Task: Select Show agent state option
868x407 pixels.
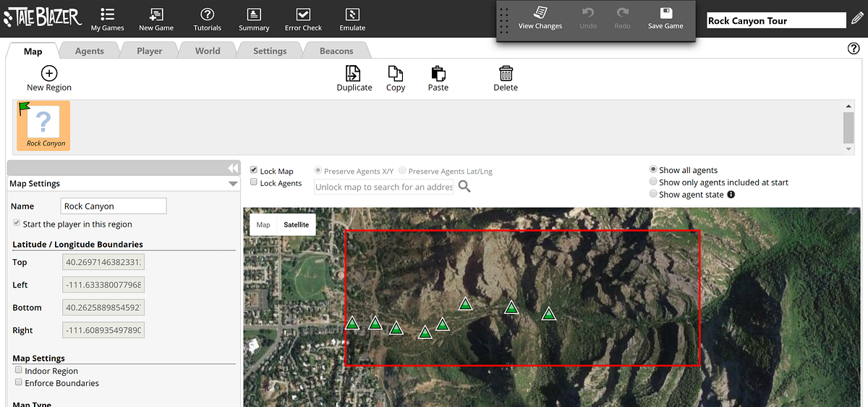Action: tap(654, 194)
